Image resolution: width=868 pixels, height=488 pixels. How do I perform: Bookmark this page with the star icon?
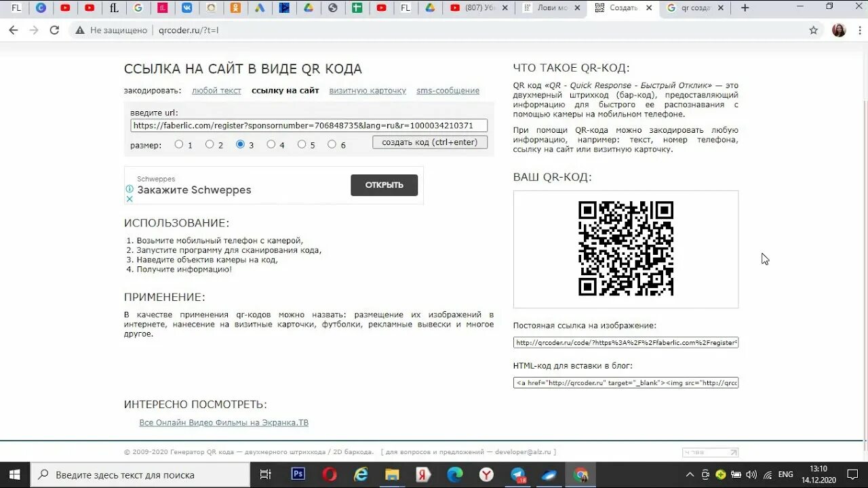[814, 30]
